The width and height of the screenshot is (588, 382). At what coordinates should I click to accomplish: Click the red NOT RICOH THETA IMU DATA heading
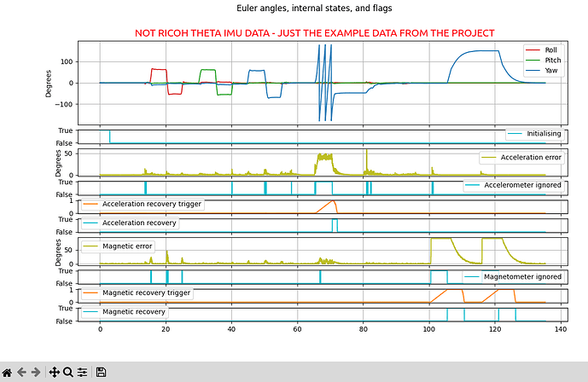(x=315, y=33)
